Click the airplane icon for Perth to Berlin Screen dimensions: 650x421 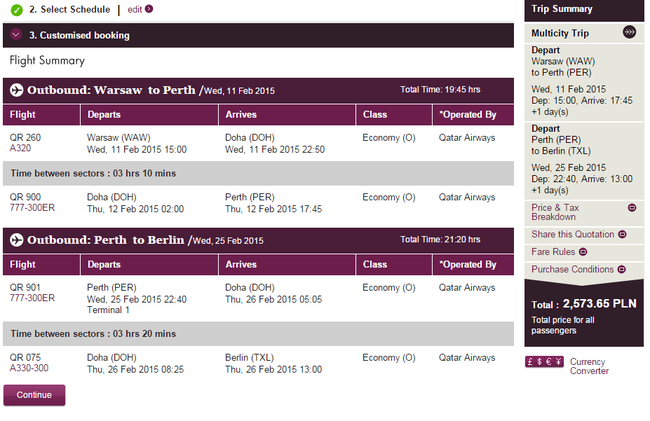(17, 240)
